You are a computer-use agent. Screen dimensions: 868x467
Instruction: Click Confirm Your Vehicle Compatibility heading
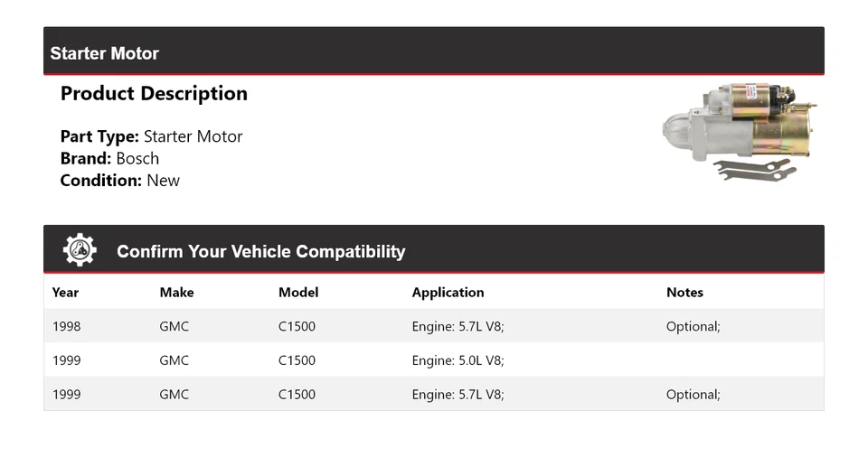260,252
